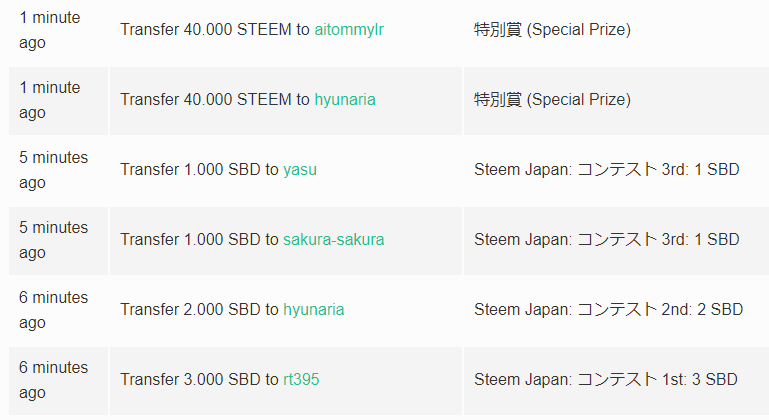Click the contest 1st: 3 SBD memo

(605, 380)
